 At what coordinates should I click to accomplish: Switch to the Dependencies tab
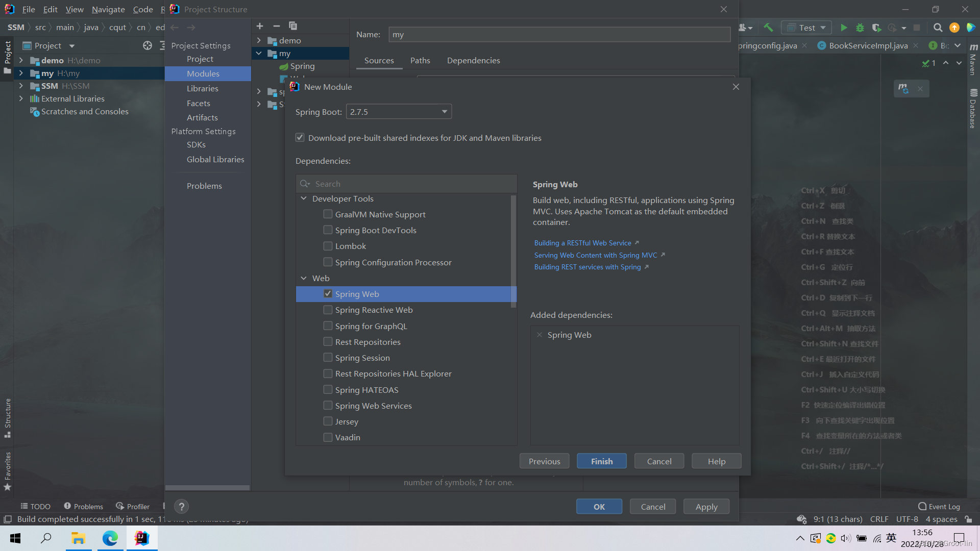[x=473, y=60]
